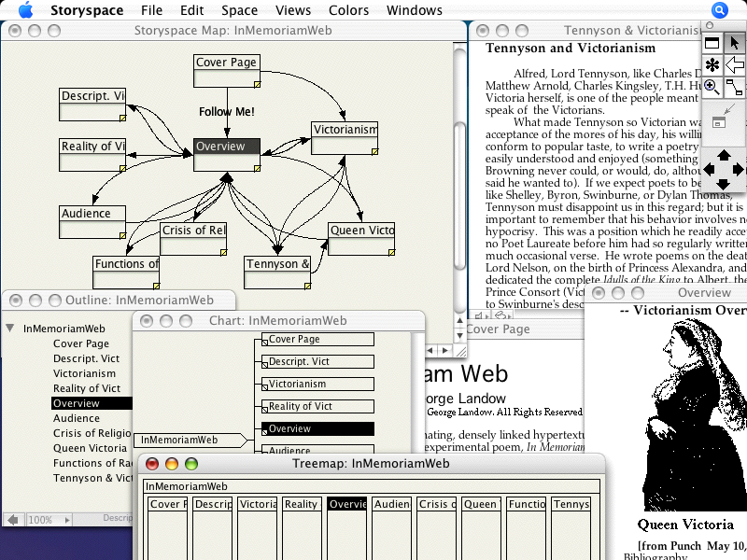Collapse the InMemoriamWeb outline triangle
The height and width of the screenshot is (560, 747).
pyautogui.click(x=10, y=329)
